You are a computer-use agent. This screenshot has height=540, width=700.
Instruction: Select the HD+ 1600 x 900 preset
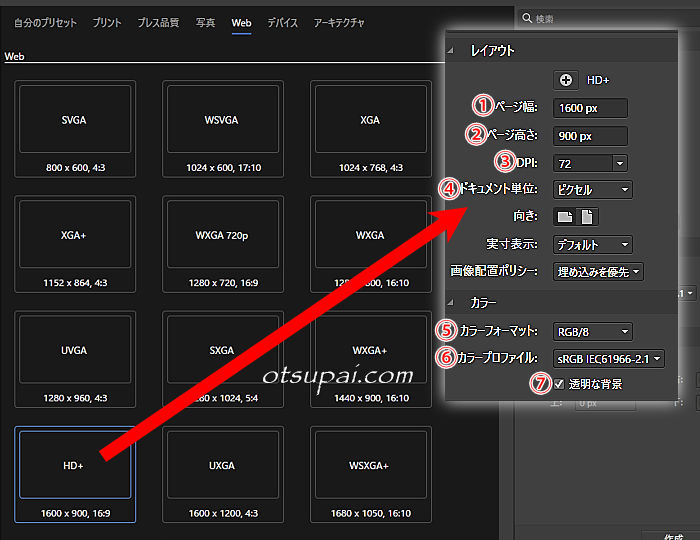pos(73,474)
